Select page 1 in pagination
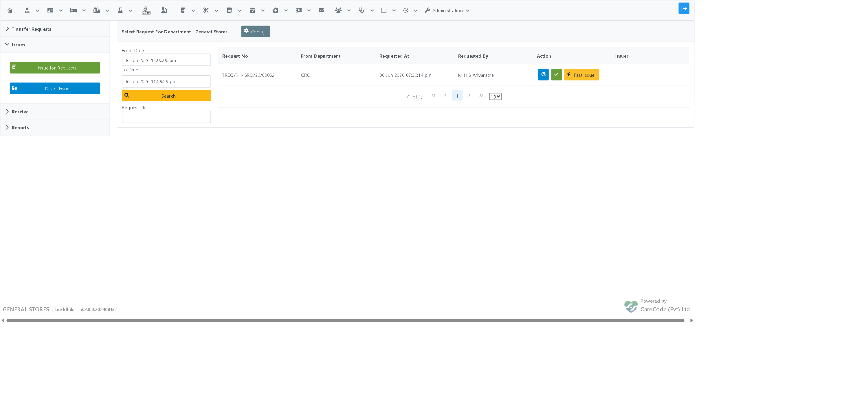 [x=457, y=96]
